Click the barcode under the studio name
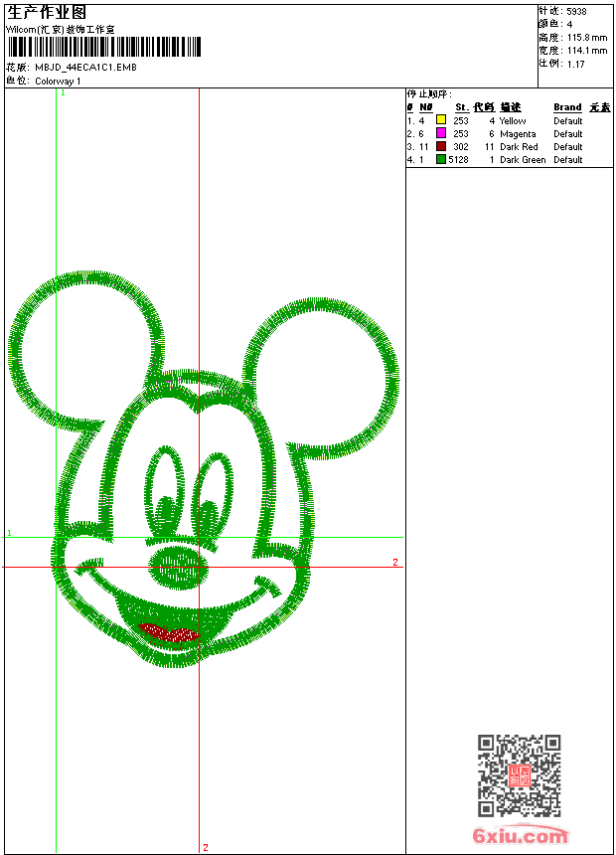 [104, 47]
